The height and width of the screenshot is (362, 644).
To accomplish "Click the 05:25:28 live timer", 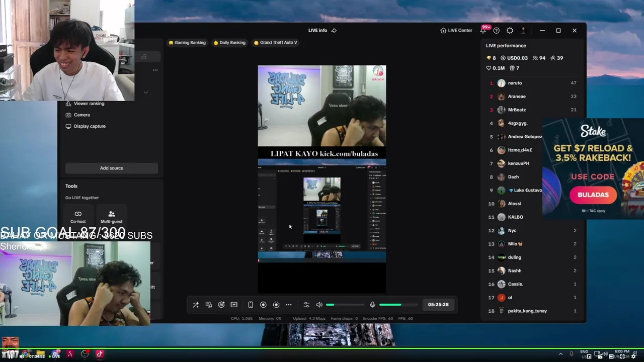I will click(438, 305).
